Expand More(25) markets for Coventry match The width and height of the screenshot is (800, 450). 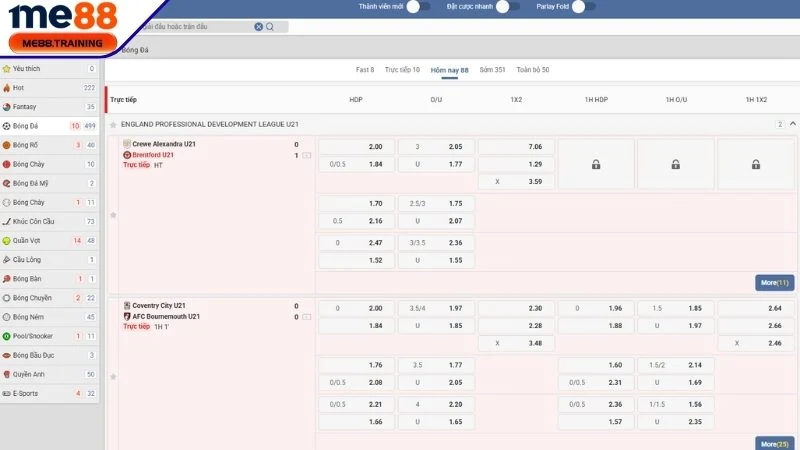point(775,443)
